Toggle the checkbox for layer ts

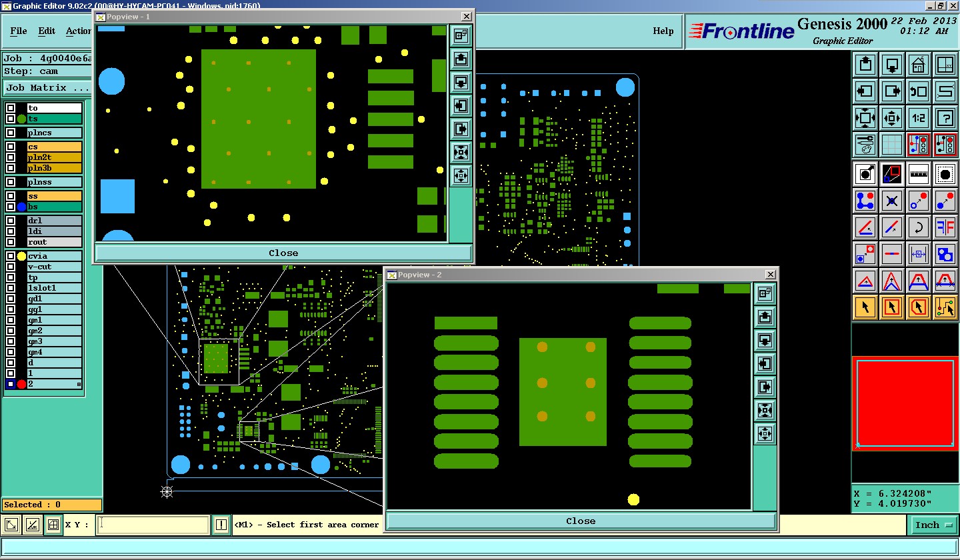tap(11, 119)
